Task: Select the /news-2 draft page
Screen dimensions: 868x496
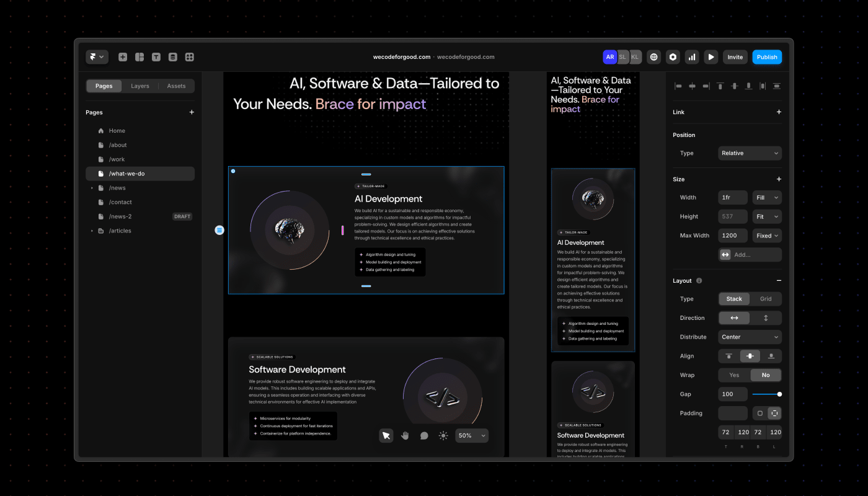Action: (140, 216)
